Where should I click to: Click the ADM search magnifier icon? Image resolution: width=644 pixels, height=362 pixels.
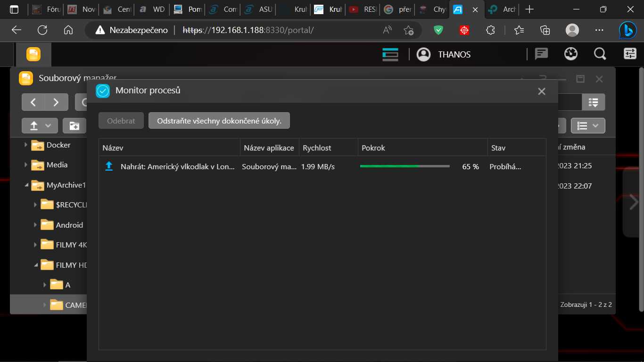click(x=600, y=54)
